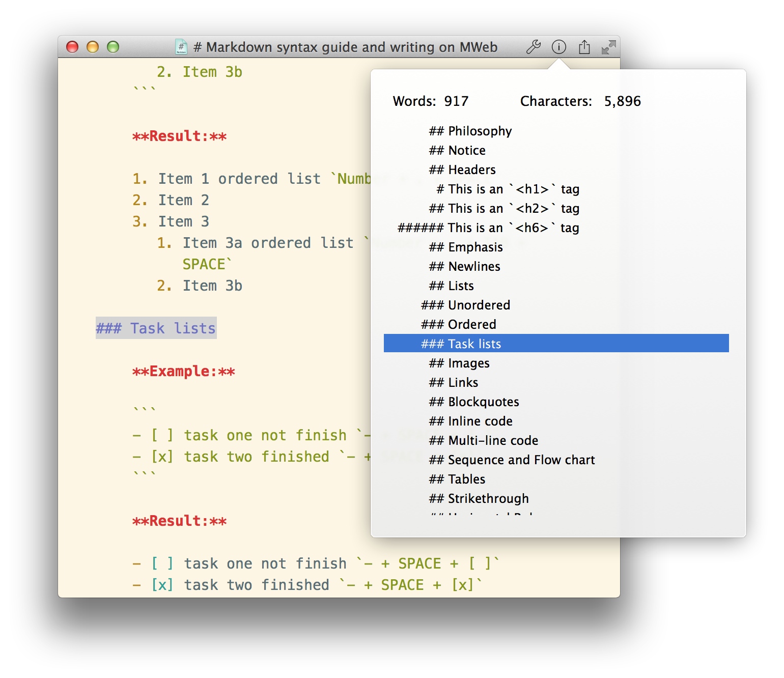784x678 pixels.
Task: Click the red close window button
Action: (x=72, y=47)
